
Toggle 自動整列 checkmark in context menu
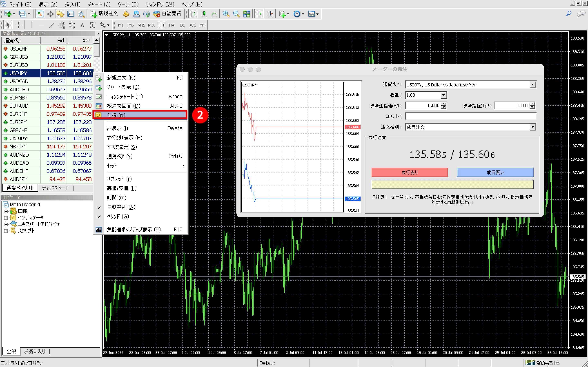coord(121,207)
